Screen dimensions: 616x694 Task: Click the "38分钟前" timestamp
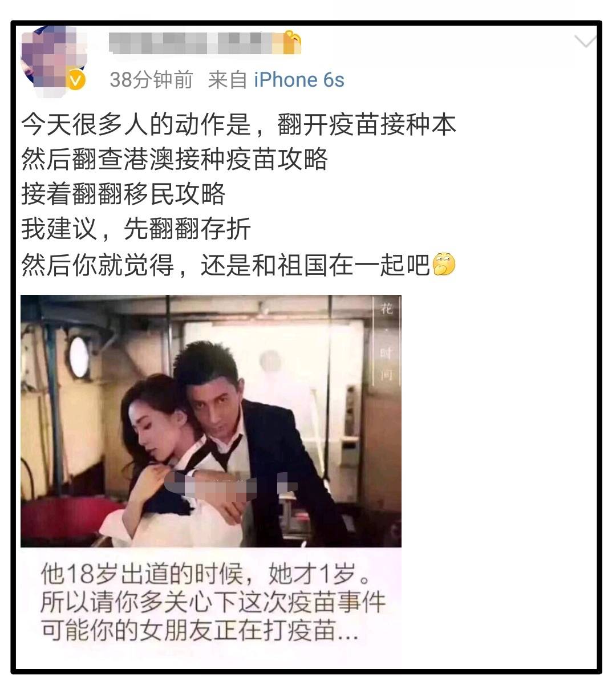pyautogui.click(x=151, y=80)
